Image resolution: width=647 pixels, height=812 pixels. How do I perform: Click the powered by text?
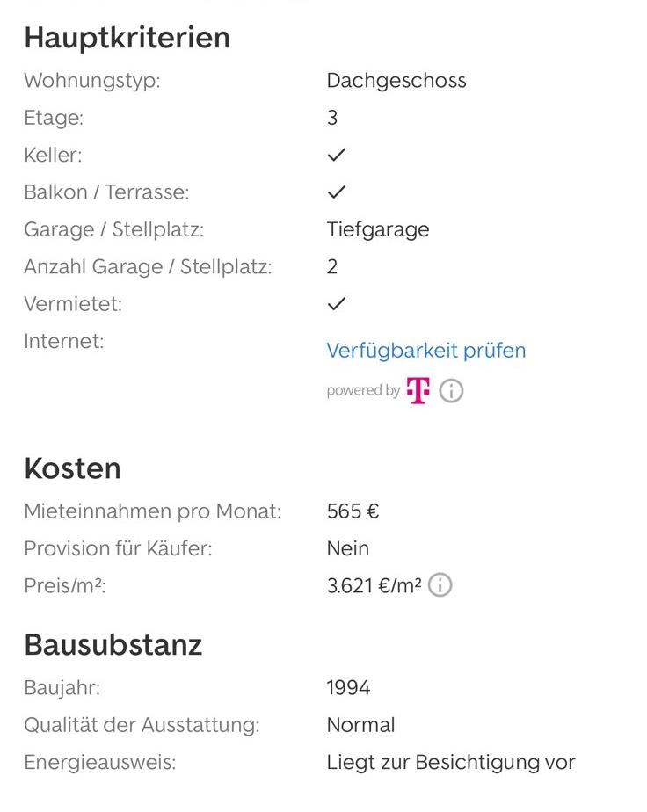click(x=363, y=391)
